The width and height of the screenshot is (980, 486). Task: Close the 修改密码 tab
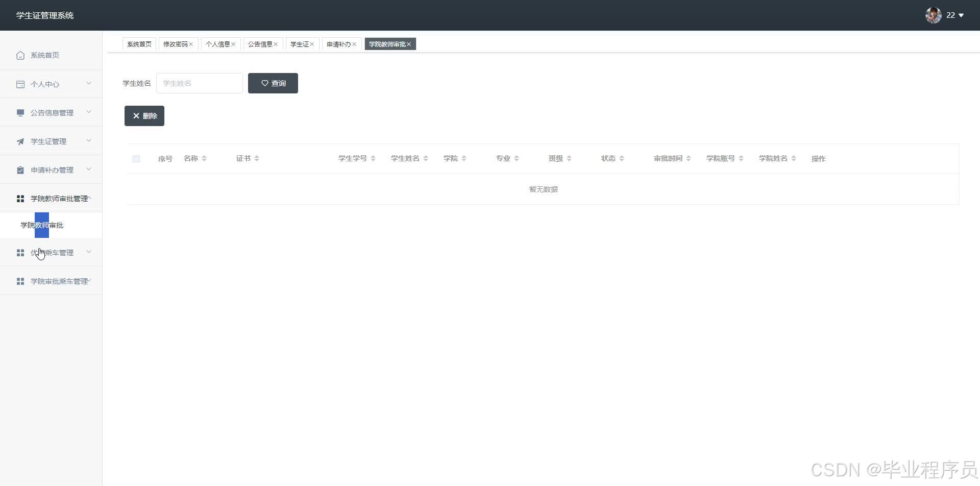(x=191, y=44)
